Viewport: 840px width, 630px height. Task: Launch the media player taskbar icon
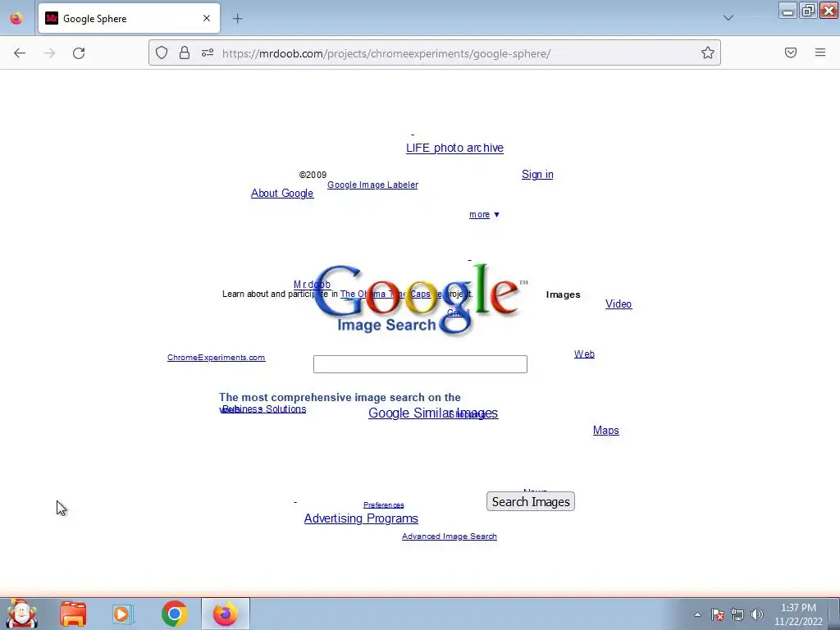[123, 614]
